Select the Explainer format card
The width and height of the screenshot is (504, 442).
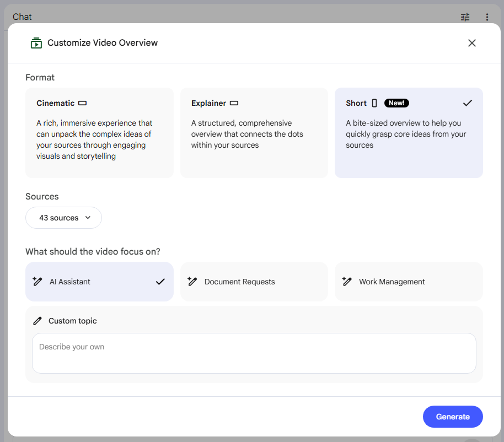pyautogui.click(x=254, y=133)
